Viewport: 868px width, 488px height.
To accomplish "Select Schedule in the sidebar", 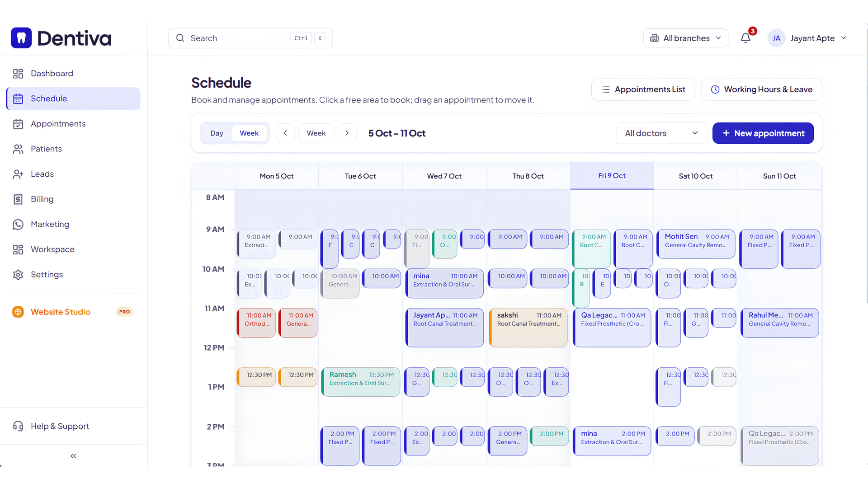I will [73, 99].
